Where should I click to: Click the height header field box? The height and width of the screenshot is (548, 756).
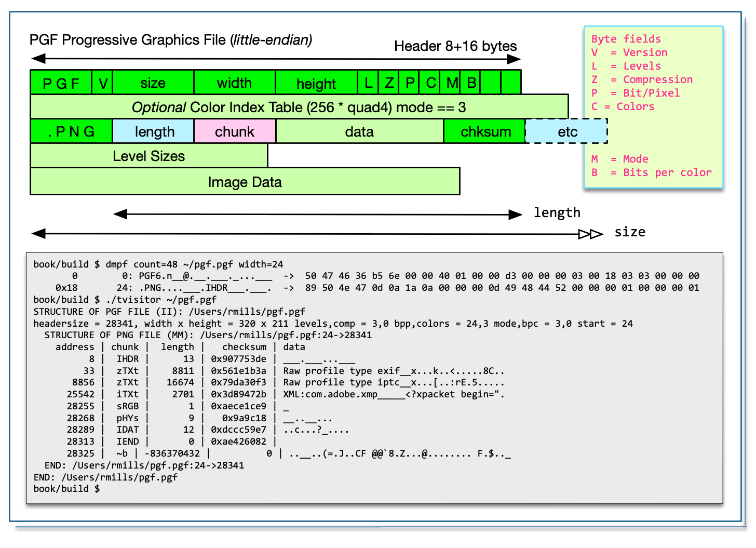(x=316, y=83)
